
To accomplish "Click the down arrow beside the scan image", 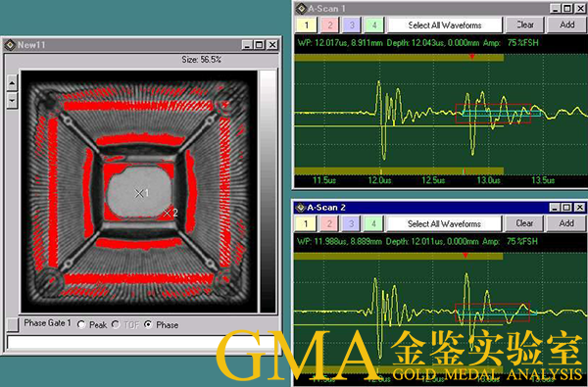I will tap(12, 101).
